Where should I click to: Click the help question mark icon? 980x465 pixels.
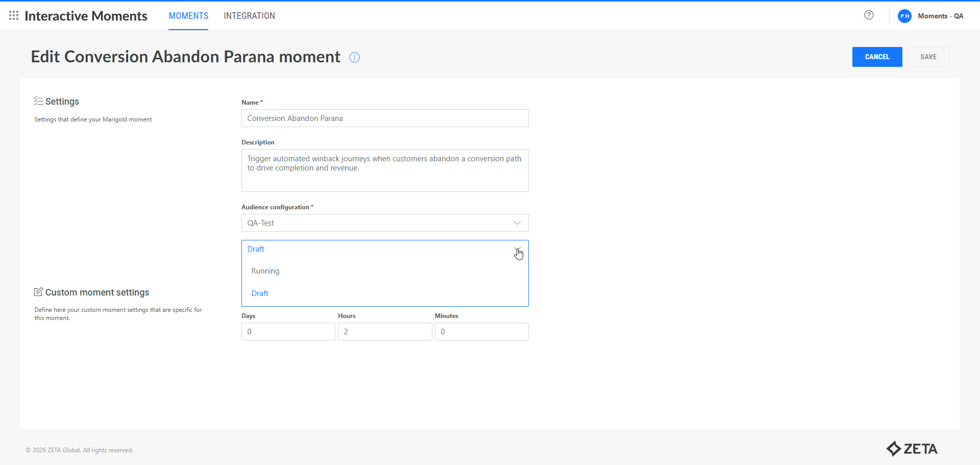869,15
